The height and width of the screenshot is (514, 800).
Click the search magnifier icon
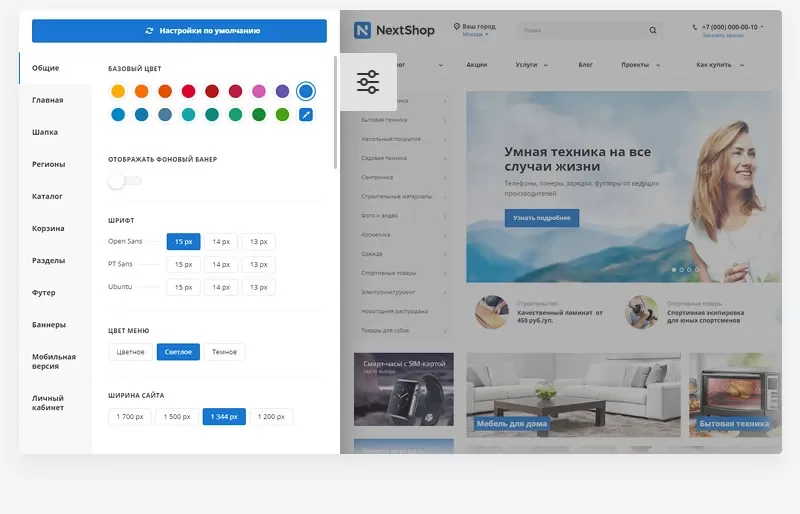coord(653,31)
